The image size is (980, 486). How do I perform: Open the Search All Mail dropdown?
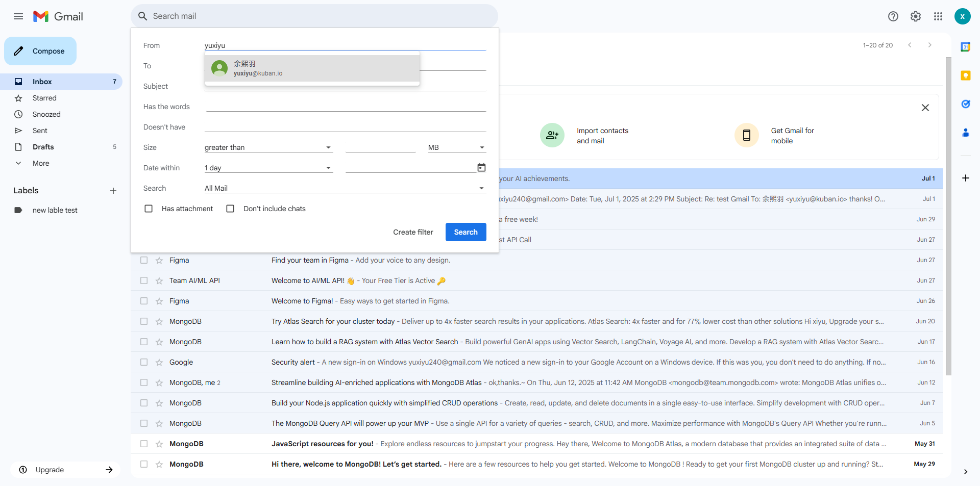coord(345,188)
